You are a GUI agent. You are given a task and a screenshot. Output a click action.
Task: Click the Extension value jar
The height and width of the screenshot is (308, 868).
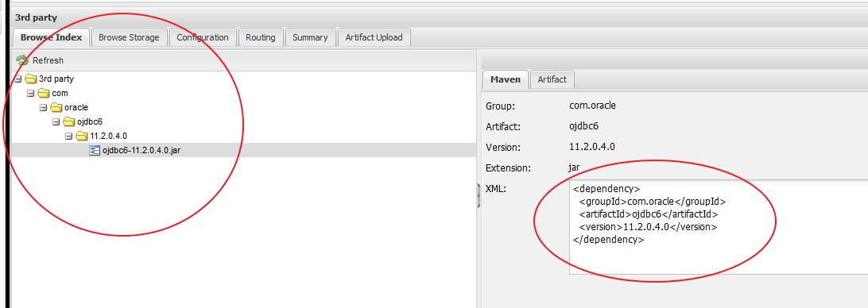574,167
